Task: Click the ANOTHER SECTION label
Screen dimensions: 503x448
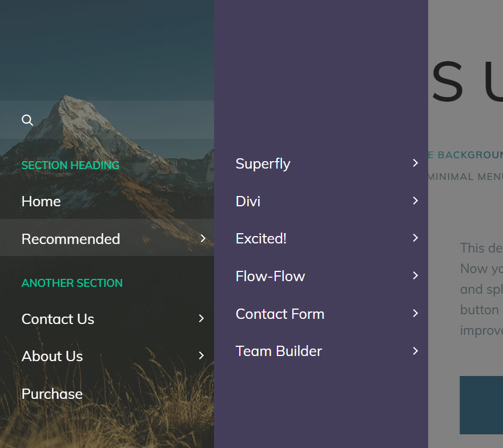Action: coord(72,283)
